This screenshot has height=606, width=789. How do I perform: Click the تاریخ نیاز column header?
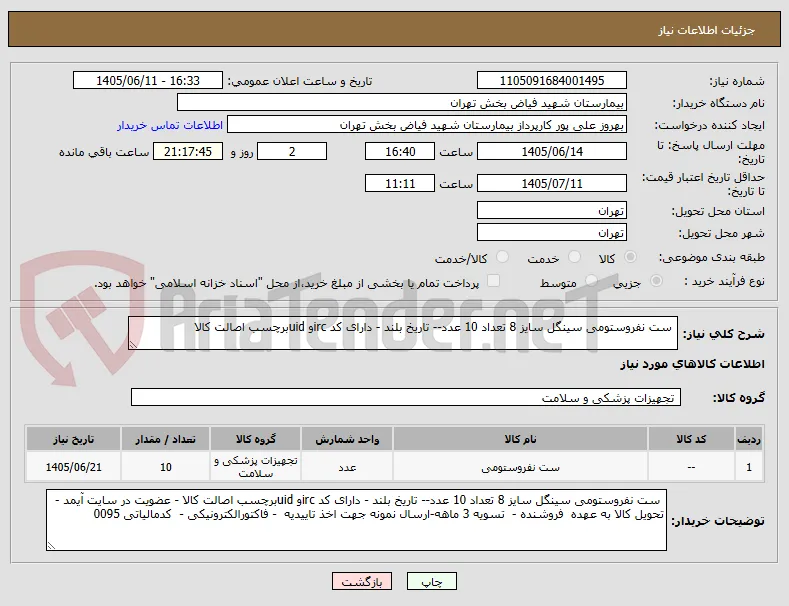pos(73,439)
